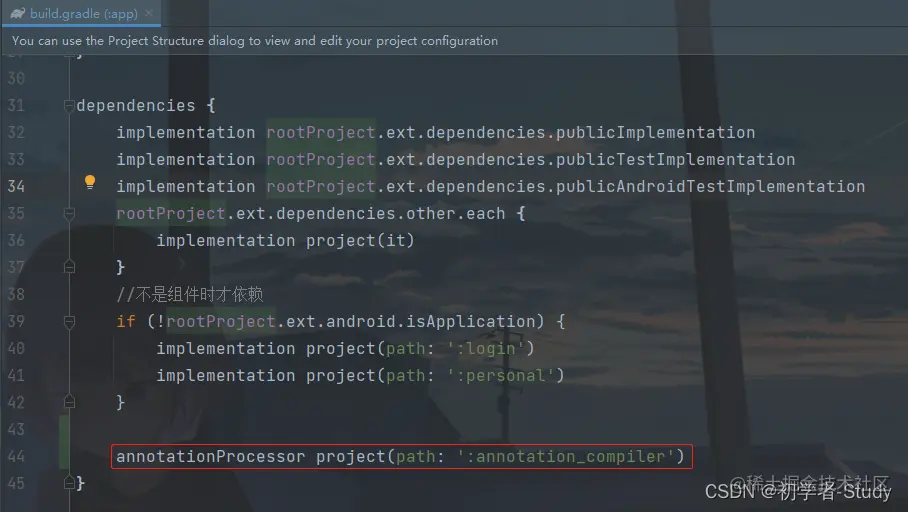Select the build.gradle (:app) tab
The image size is (908, 512).
point(81,13)
